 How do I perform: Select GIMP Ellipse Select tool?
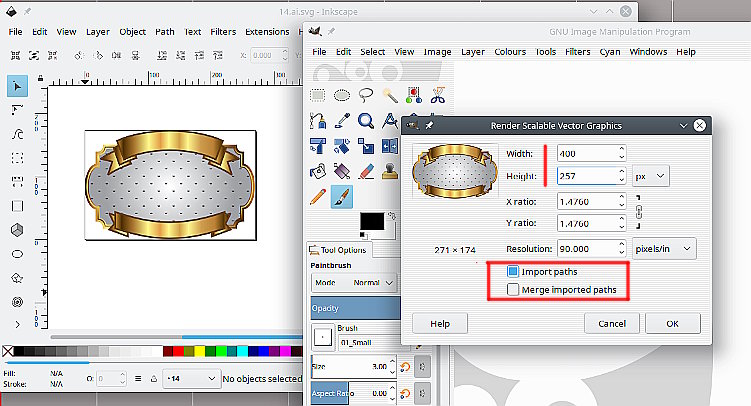pyautogui.click(x=341, y=95)
